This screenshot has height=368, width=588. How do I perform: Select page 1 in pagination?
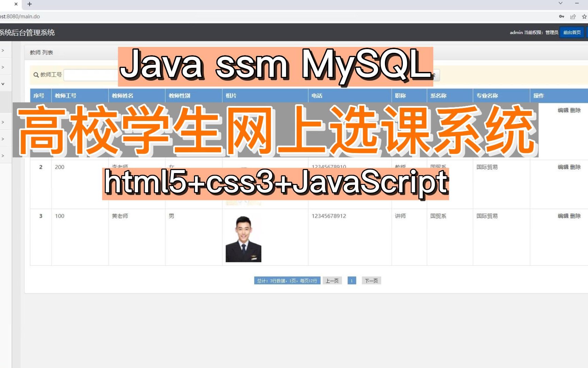(x=352, y=281)
